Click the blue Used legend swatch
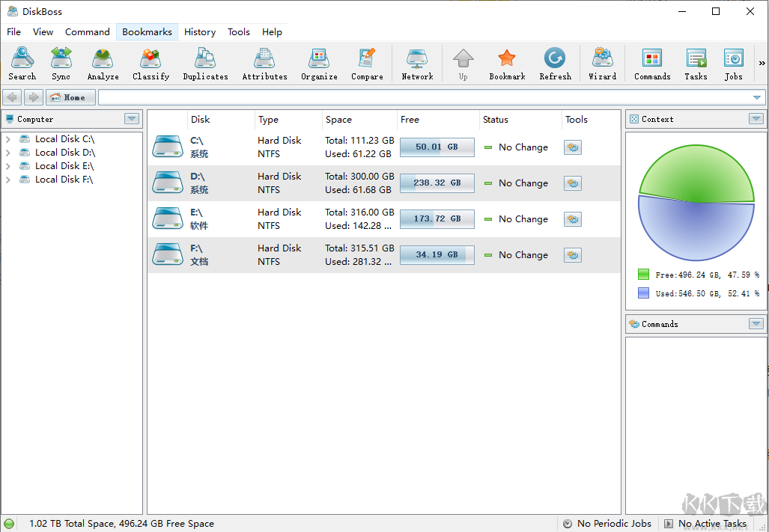 click(x=643, y=293)
